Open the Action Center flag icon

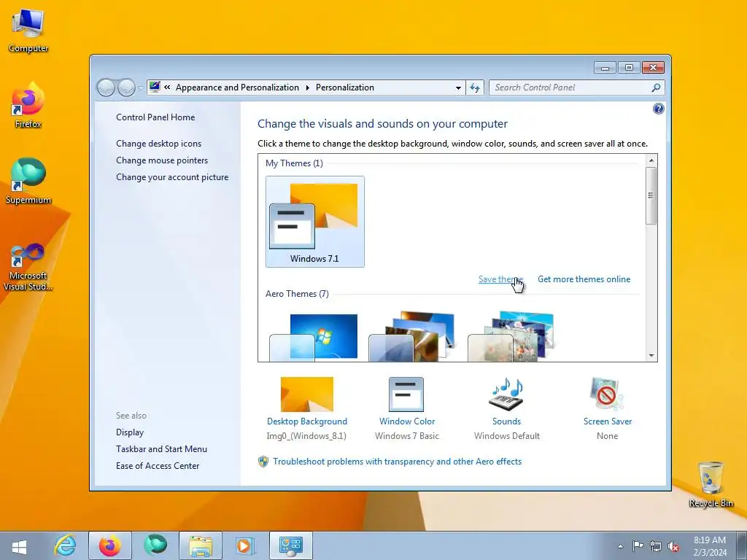[x=638, y=546]
